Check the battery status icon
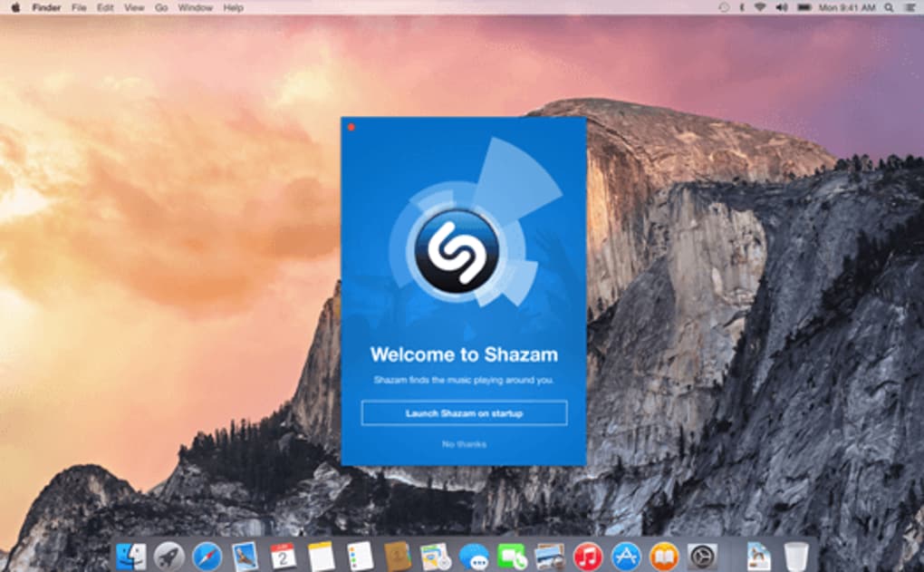The height and width of the screenshot is (572, 924). pyautogui.click(x=804, y=7)
